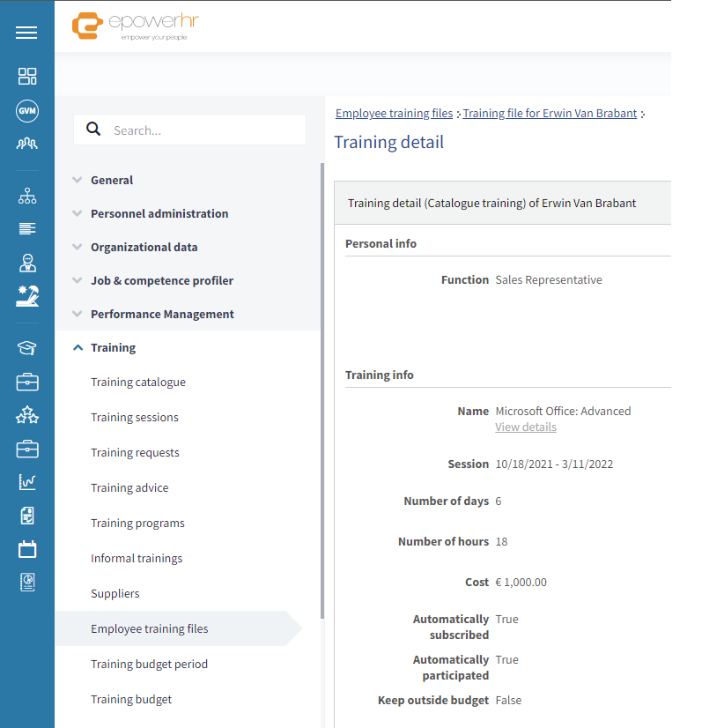Open the GVM circle icon
This screenshot has height=728, width=702.
point(27,111)
